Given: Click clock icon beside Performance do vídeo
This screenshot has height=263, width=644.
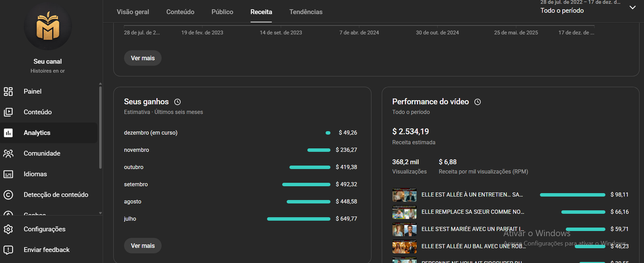Looking at the screenshot, I should [477, 102].
